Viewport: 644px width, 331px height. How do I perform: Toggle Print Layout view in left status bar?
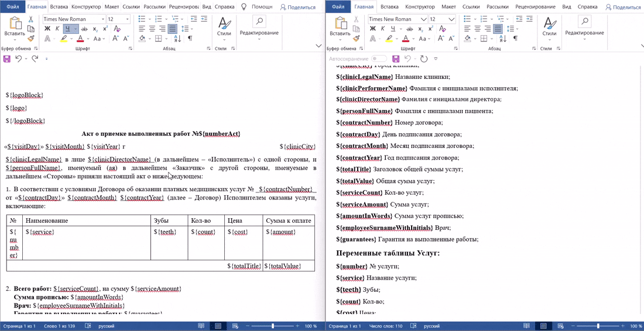pyautogui.click(x=218, y=326)
